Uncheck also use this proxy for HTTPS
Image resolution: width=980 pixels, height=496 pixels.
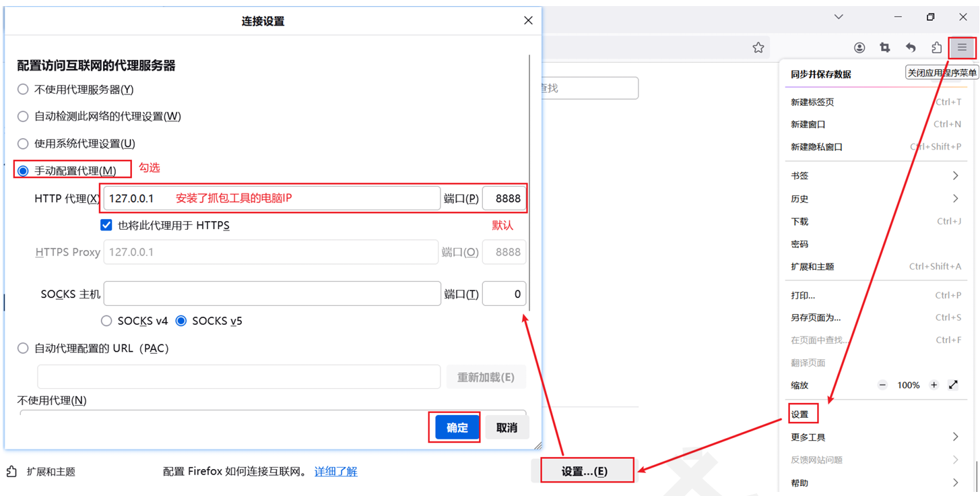(106, 226)
